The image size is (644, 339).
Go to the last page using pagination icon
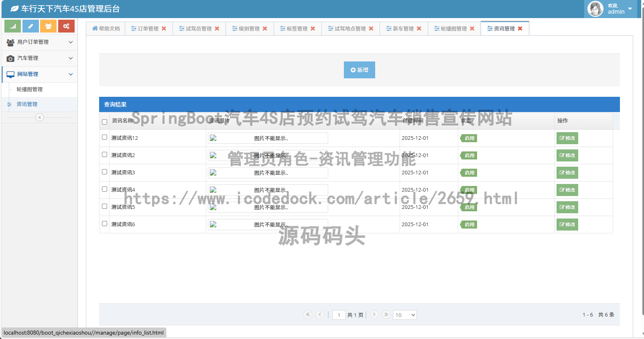click(x=386, y=314)
